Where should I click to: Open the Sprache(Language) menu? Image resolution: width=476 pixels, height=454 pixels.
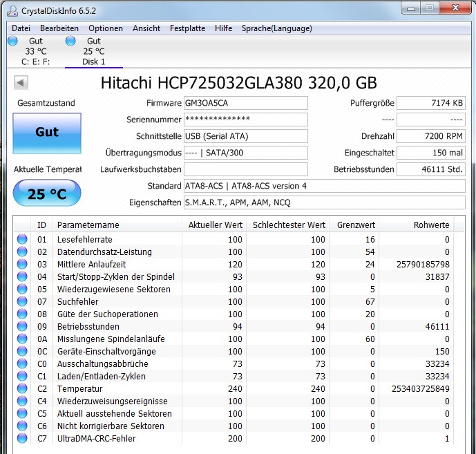click(x=277, y=28)
